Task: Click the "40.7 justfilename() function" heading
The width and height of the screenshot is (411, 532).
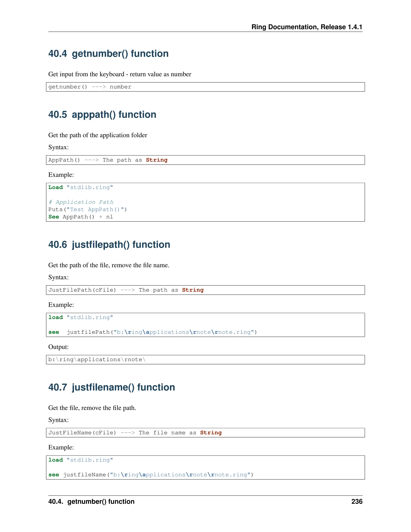Action: pyautogui.click(x=112, y=387)
